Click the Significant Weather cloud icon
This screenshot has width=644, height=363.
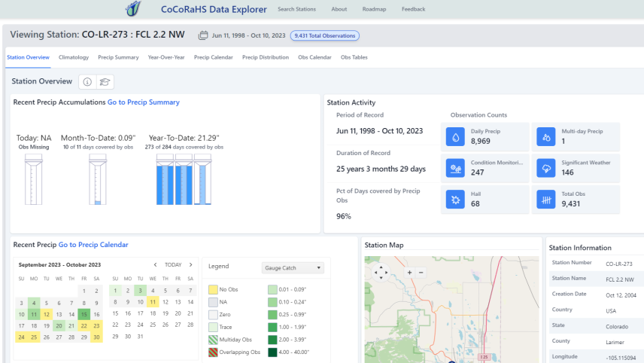[546, 168]
